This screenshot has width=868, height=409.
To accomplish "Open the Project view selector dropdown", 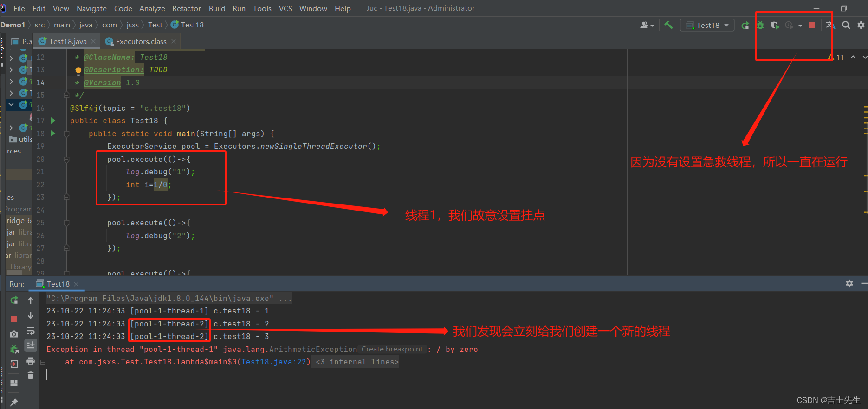I will 22,41.
